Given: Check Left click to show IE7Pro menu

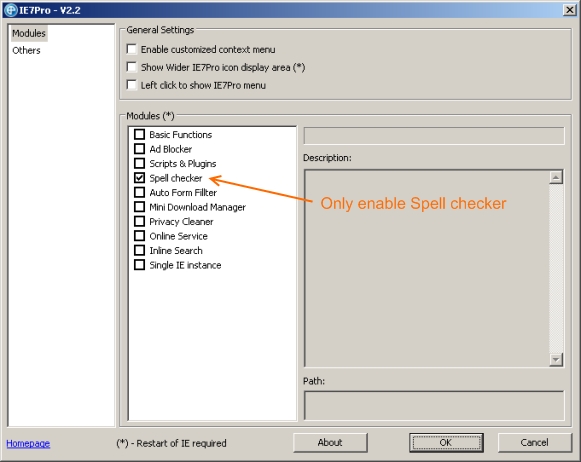Looking at the screenshot, I should pos(132,85).
